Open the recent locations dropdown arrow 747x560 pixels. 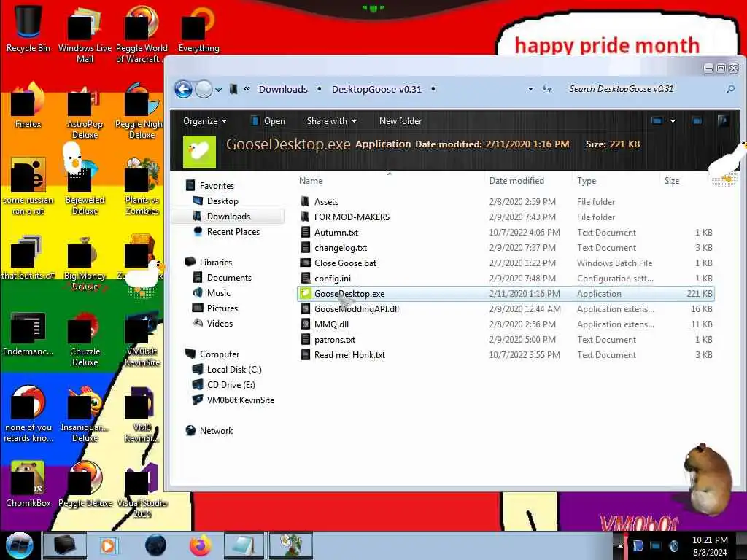(x=218, y=90)
